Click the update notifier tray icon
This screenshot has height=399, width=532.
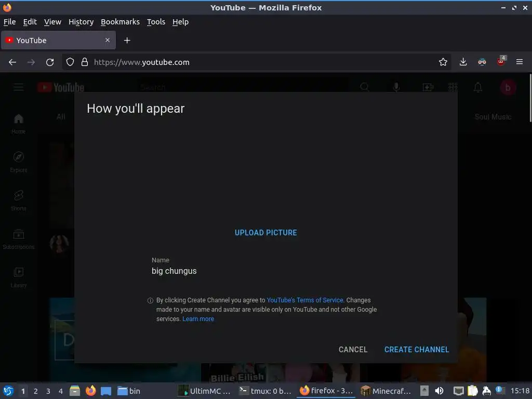pos(499,390)
